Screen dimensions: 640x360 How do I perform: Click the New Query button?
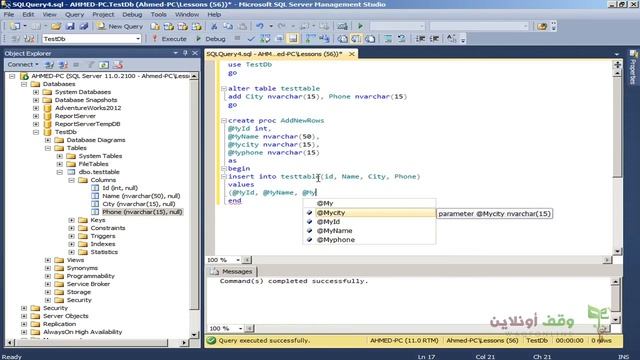click(120, 26)
